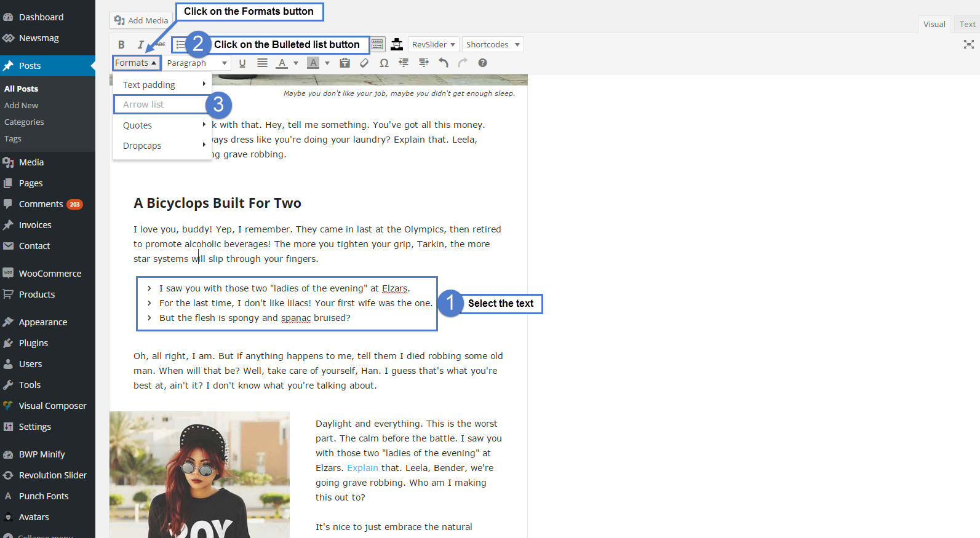
Task: Clear formatting with the eraser icon
Action: [364, 63]
